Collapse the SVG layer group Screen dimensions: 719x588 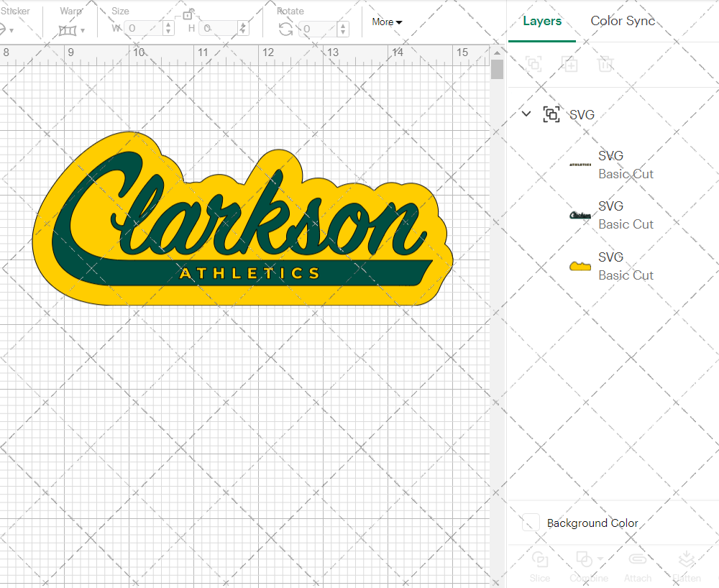(x=526, y=114)
